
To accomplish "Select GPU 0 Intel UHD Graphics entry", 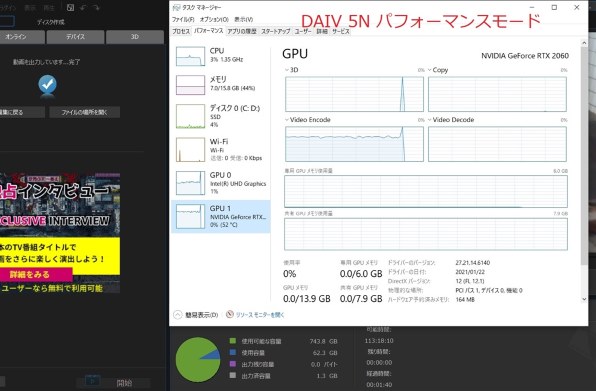I will point(221,183).
